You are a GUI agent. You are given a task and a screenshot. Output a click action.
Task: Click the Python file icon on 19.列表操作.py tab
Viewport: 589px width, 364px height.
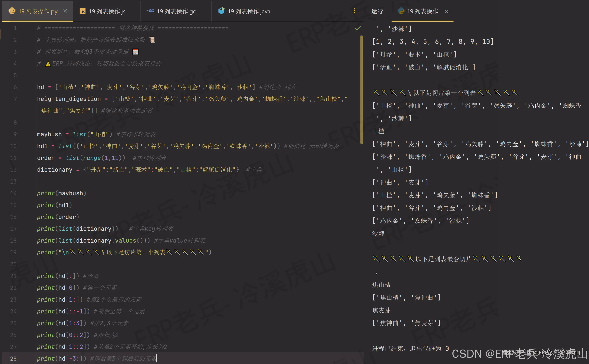[x=12, y=11]
